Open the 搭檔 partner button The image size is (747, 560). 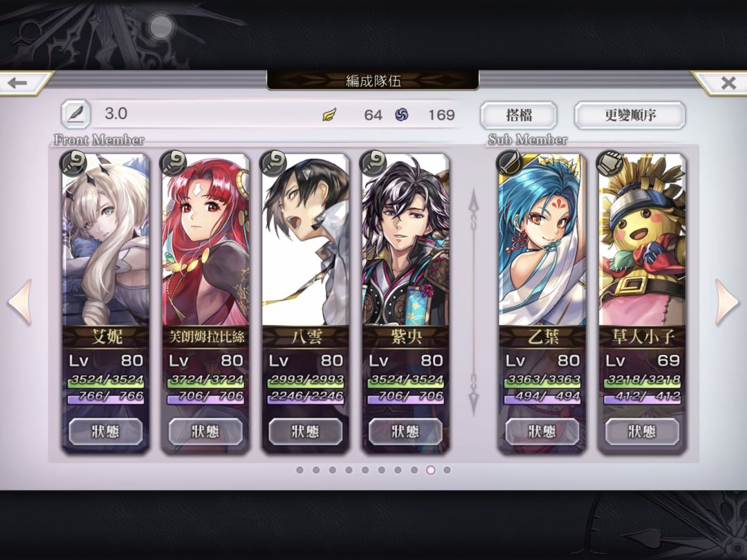(x=518, y=115)
